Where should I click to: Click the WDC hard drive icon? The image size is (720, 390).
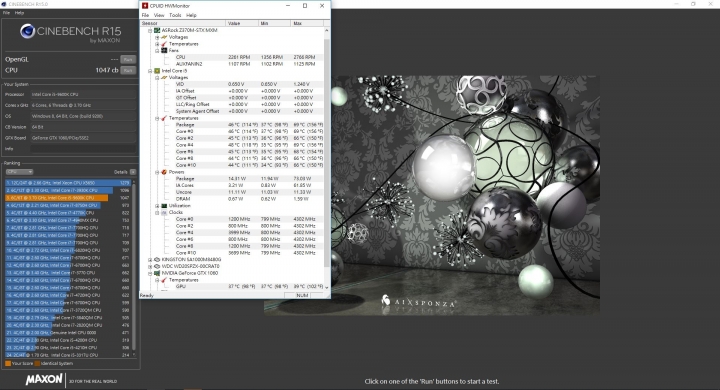pyautogui.click(x=157, y=266)
